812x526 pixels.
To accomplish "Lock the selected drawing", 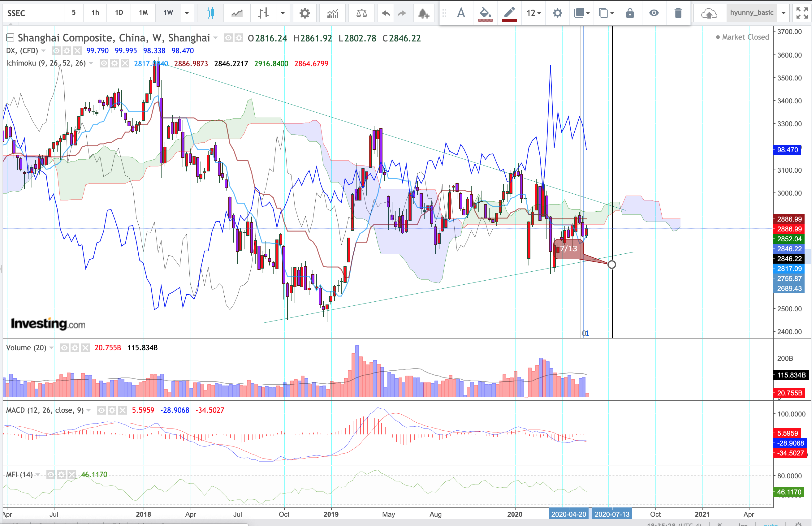I will (630, 13).
